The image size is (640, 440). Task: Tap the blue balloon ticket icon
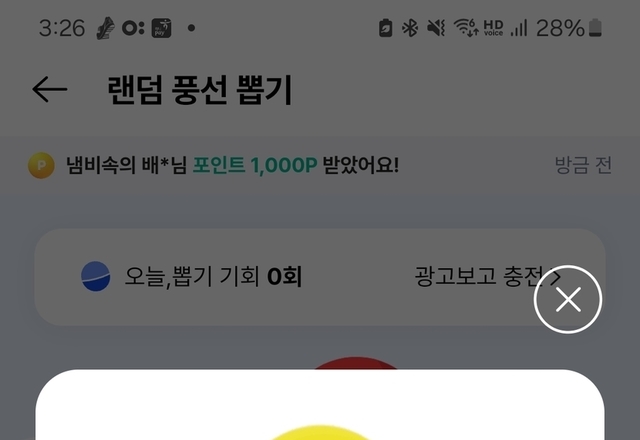[96, 276]
